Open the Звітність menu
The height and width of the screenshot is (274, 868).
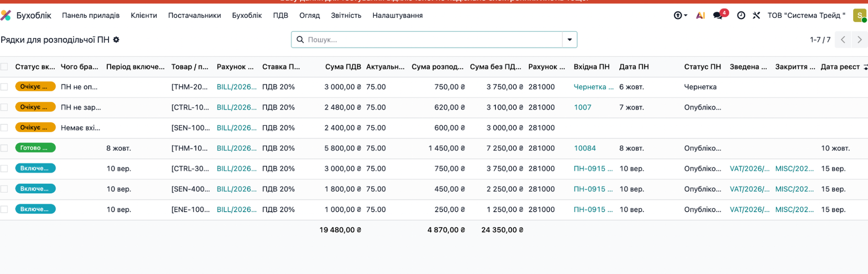click(346, 15)
